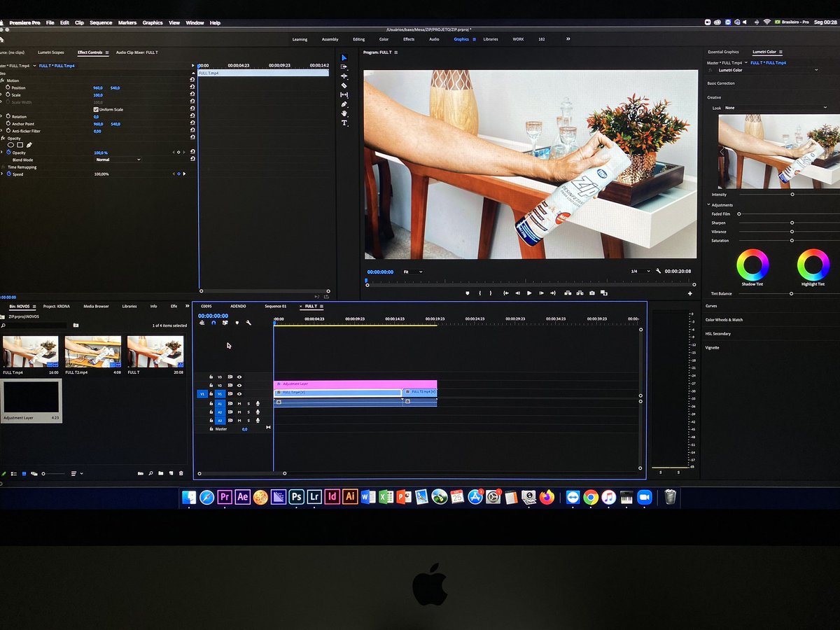Toggle lock on track V2
Screen dimensions: 840x630
[211, 385]
